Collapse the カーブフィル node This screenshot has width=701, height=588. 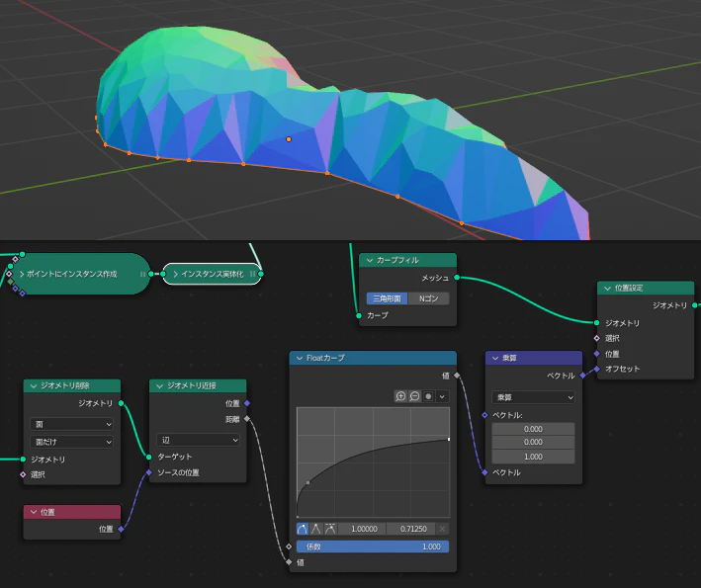(x=370, y=260)
